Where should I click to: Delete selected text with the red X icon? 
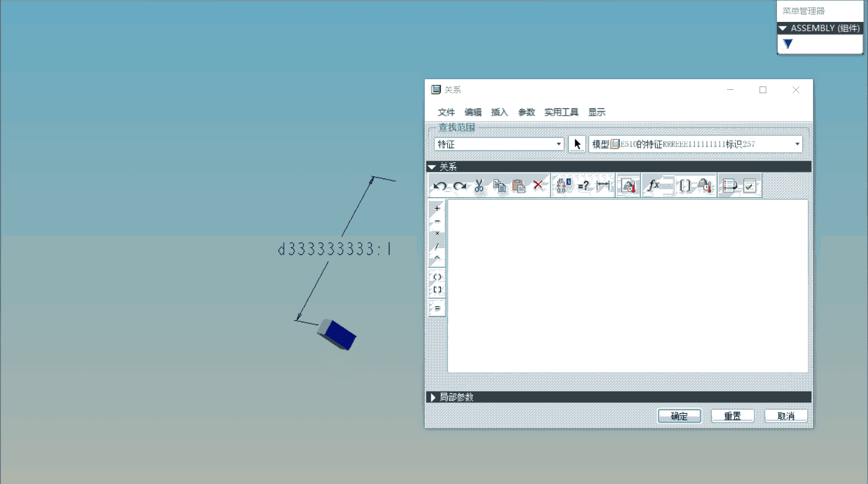(538, 185)
